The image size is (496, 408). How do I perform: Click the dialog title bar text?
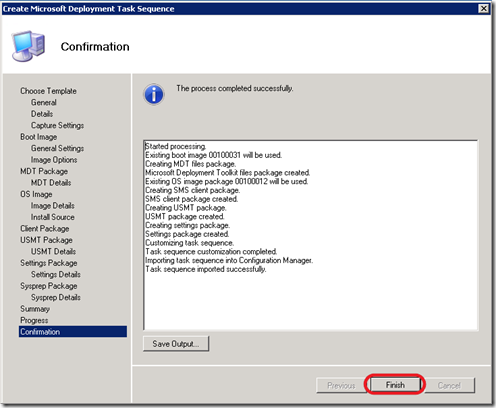[89, 9]
